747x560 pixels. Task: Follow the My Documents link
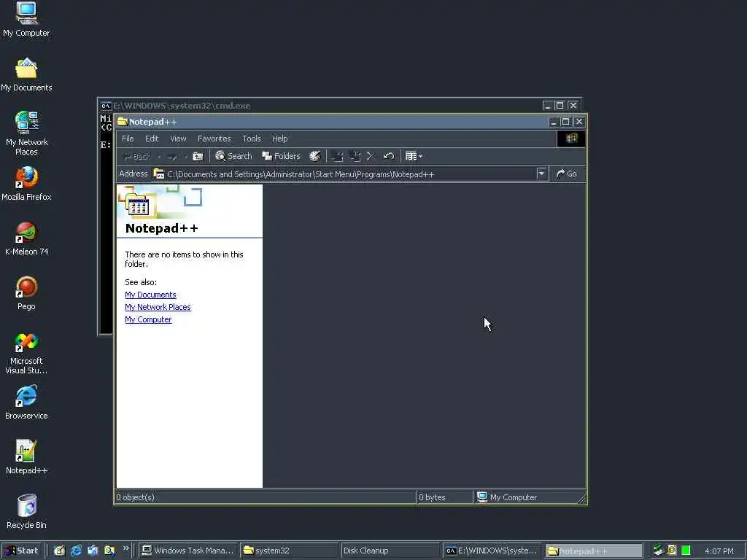click(x=150, y=295)
